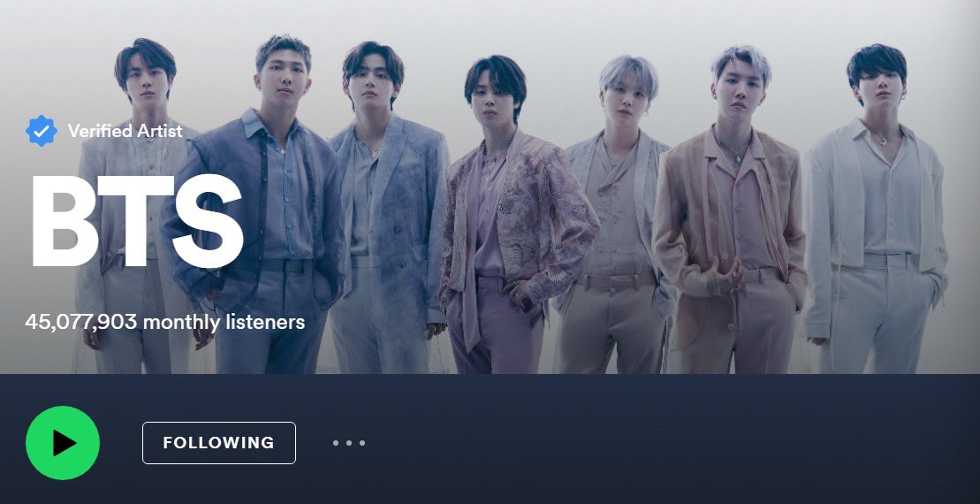Click the person standing behind the BTS title

click(134, 206)
